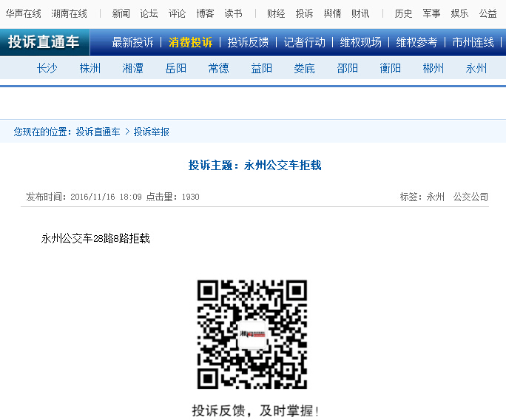Open the 湖南在线 link

tap(69, 13)
